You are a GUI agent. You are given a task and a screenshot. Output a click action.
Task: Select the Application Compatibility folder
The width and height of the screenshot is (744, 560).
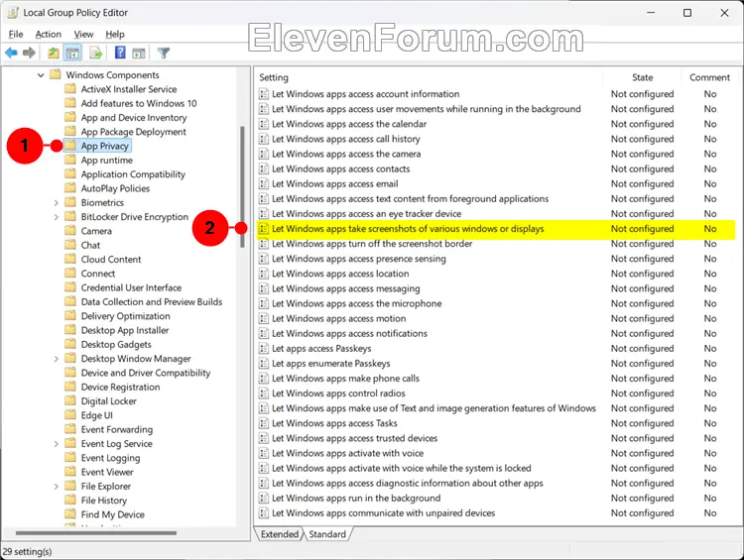(133, 174)
